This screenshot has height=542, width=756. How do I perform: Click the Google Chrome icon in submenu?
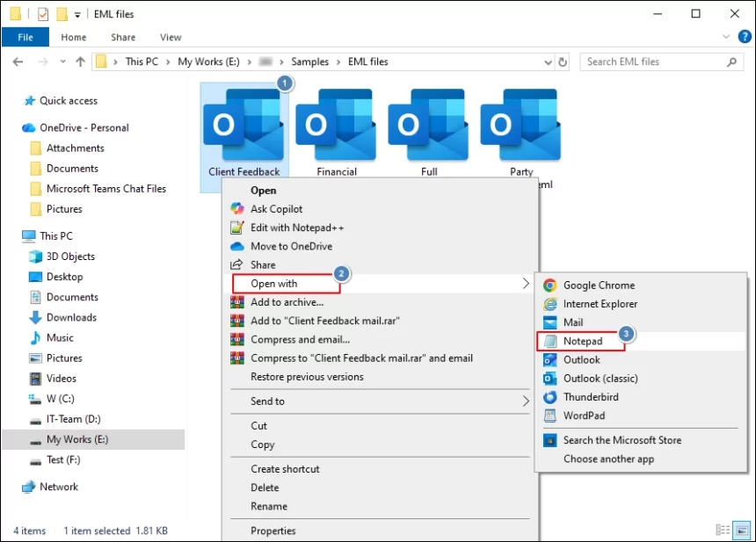549,285
